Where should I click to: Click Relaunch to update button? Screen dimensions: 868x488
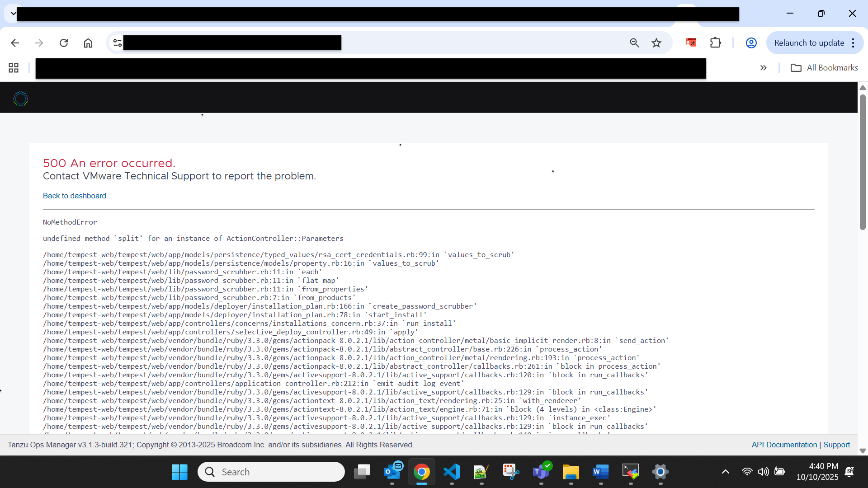coord(809,43)
